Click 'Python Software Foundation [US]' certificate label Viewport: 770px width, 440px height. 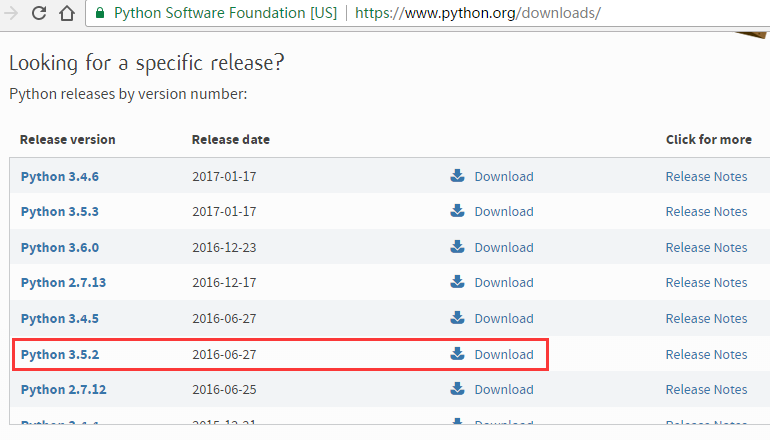(226, 13)
